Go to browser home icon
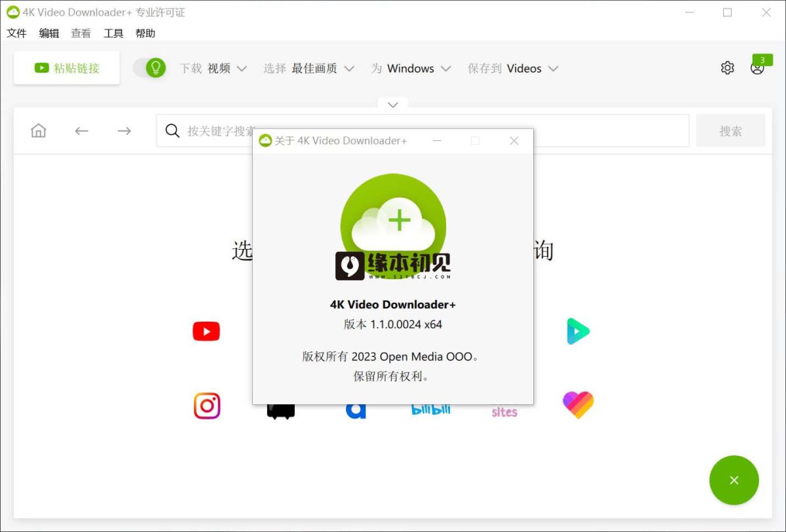This screenshot has width=786, height=532. [39, 131]
